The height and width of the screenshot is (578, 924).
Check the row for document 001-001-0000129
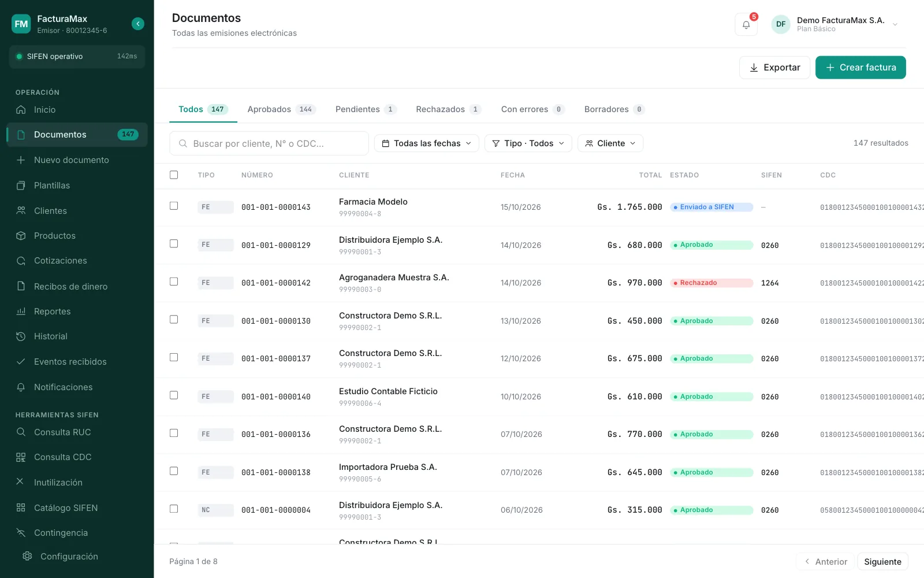174,244
